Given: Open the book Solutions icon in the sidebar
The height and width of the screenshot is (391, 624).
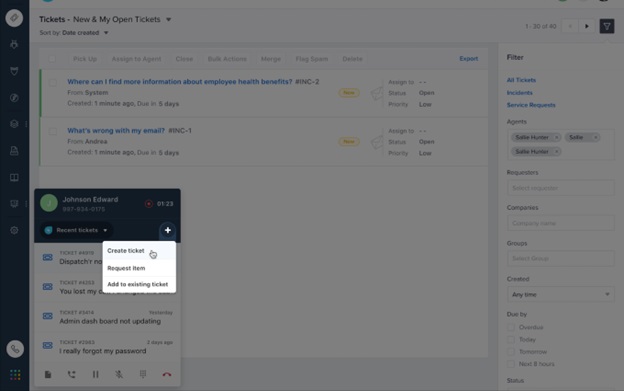Looking at the screenshot, I should tap(14, 177).
